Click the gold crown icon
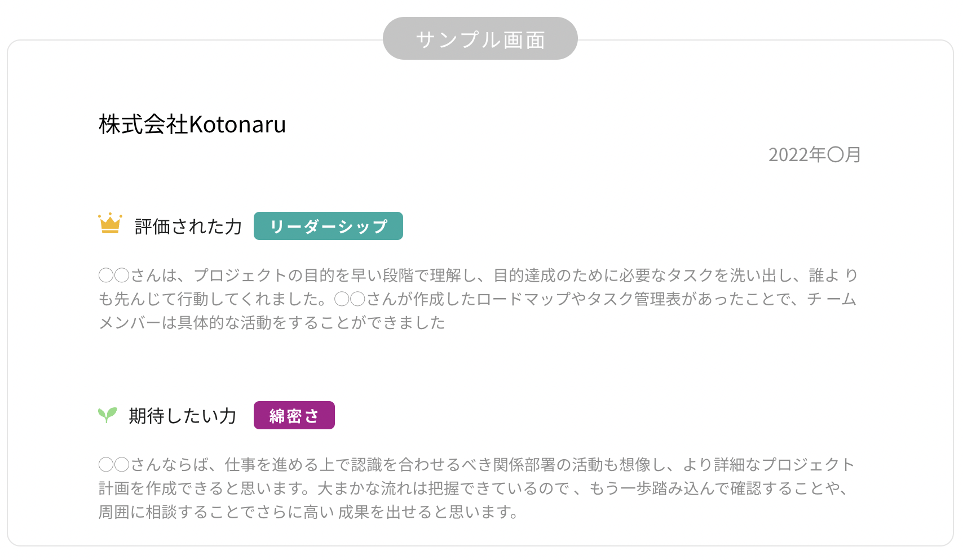Screen dimensions: 963x560 coord(110,224)
